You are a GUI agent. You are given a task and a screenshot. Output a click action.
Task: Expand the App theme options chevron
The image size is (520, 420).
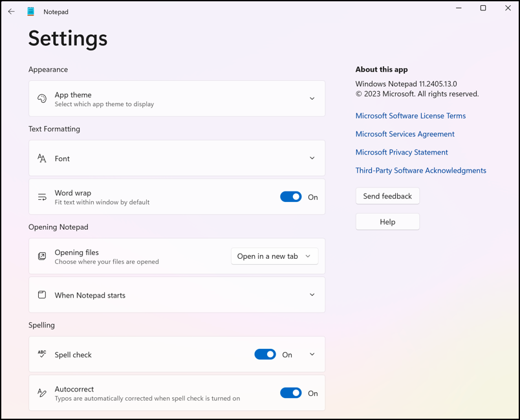coord(312,98)
